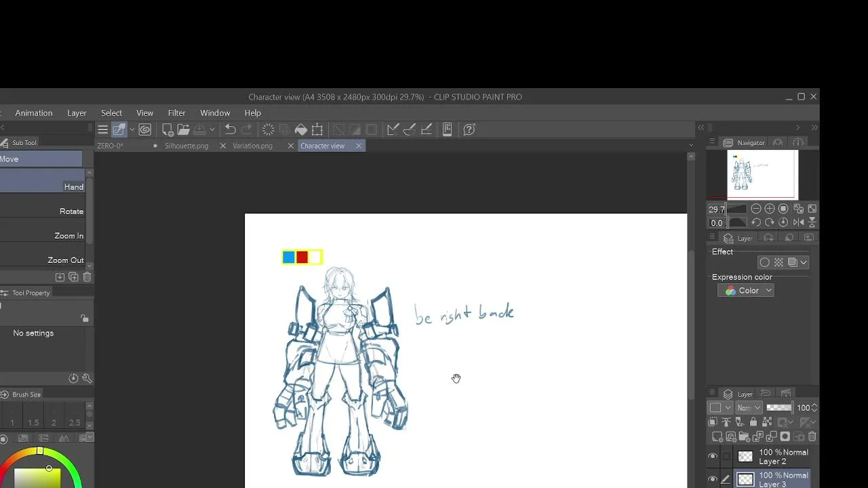The height and width of the screenshot is (488, 868).
Task: Undo the last action
Action: click(x=230, y=129)
